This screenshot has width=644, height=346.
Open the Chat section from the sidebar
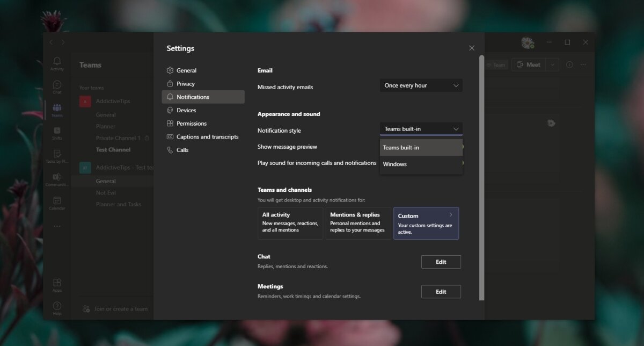[x=56, y=86]
